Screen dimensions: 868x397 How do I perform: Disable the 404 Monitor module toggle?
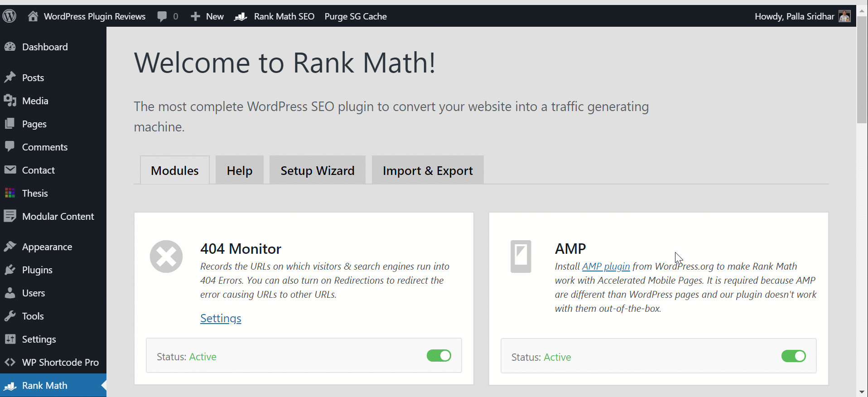[x=439, y=356]
